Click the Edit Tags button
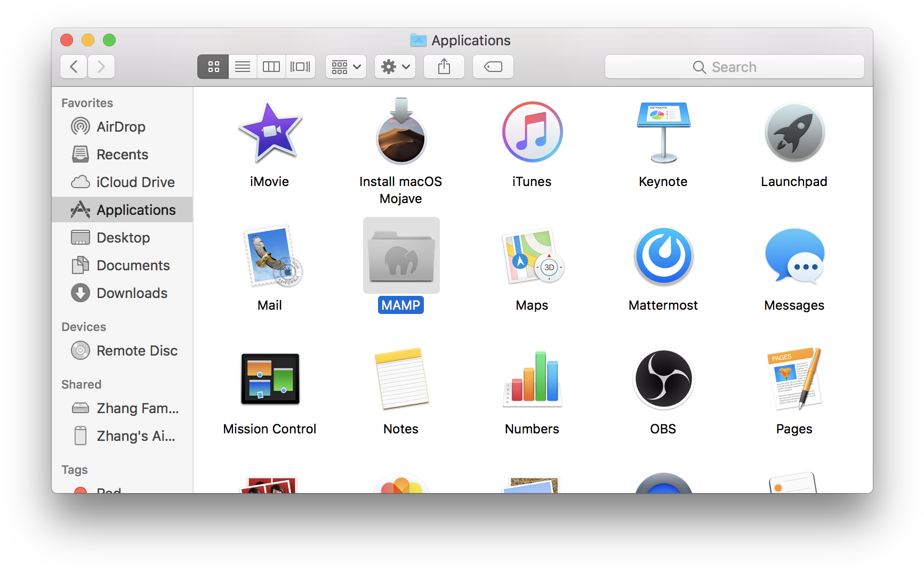This screenshot has height=572, width=924. pyautogui.click(x=493, y=67)
